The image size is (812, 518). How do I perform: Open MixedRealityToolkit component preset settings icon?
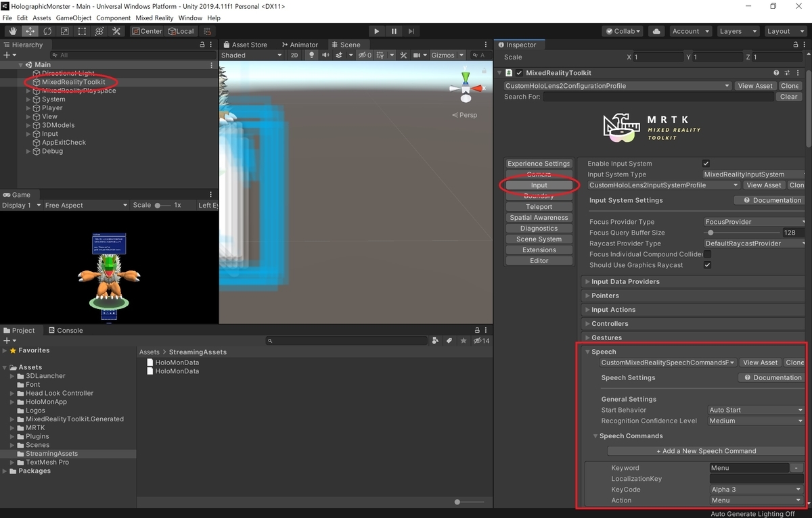pos(788,73)
